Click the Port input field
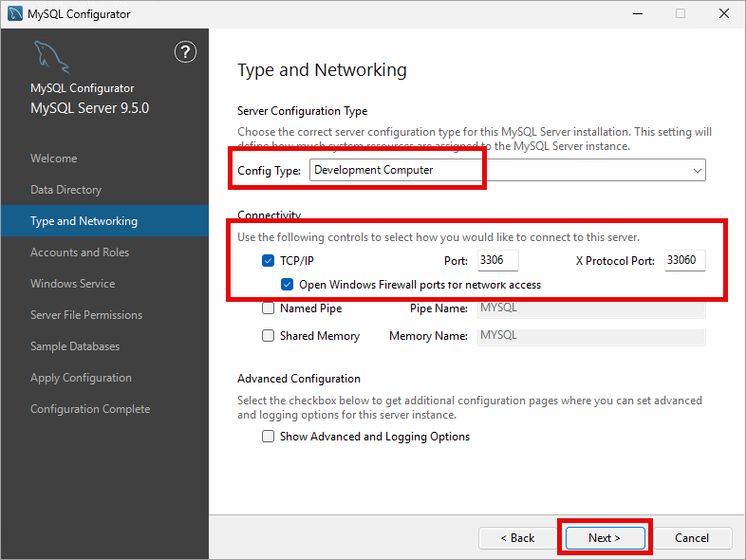The height and width of the screenshot is (560, 746). tap(497, 260)
